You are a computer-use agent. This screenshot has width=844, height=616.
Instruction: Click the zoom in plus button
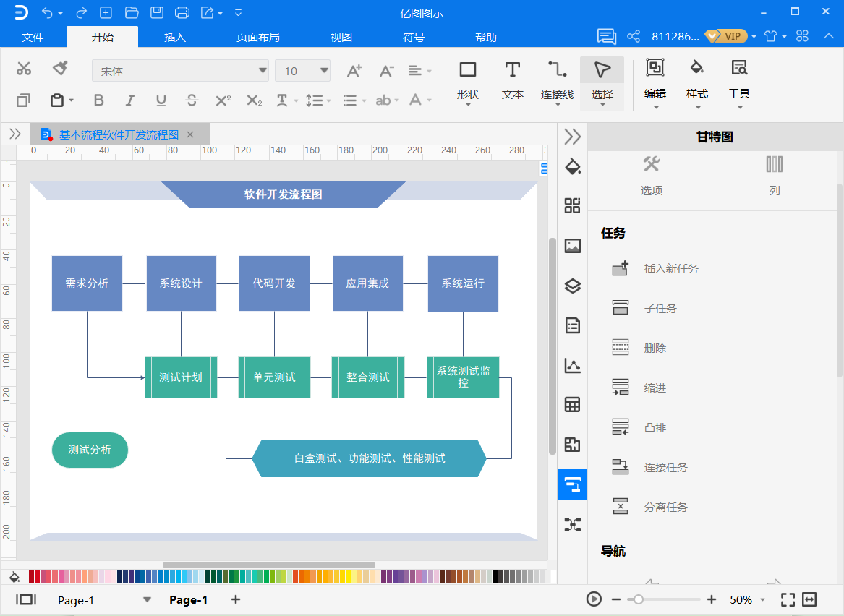pyautogui.click(x=712, y=599)
